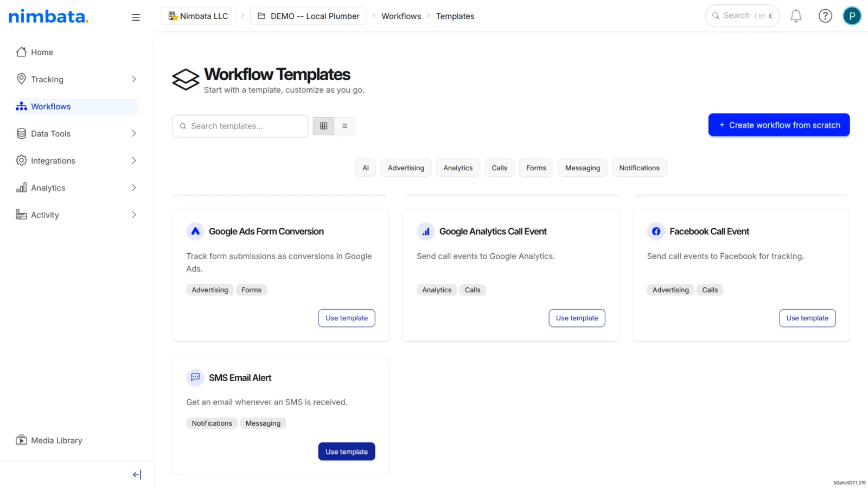Collapse sidebar with arrow icon
This screenshot has height=488, width=868.
[137, 474]
